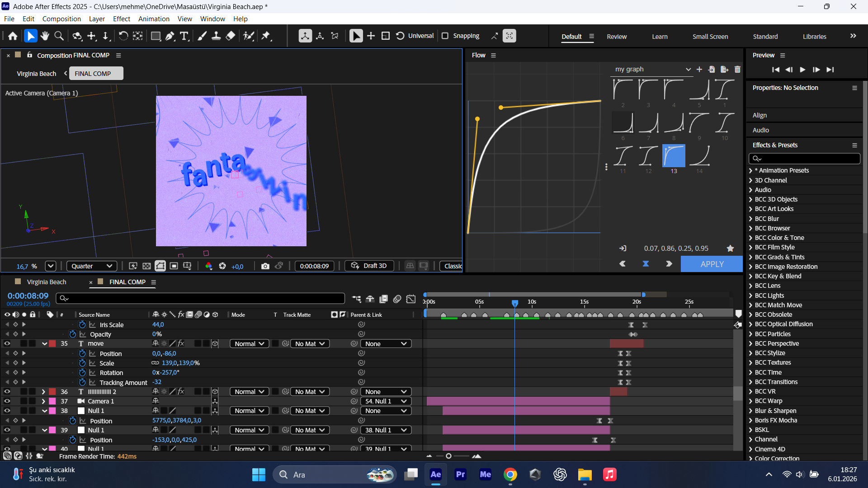Hide the move layer 35

[x=7, y=344]
